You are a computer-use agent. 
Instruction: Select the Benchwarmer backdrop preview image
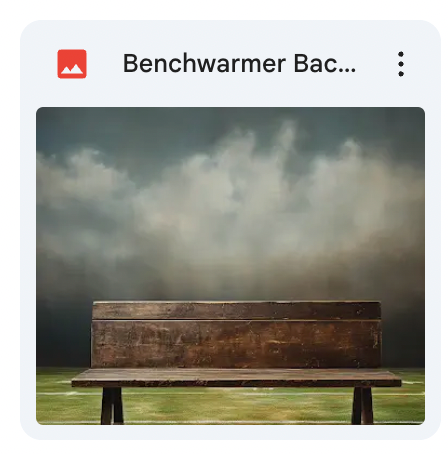click(230, 266)
